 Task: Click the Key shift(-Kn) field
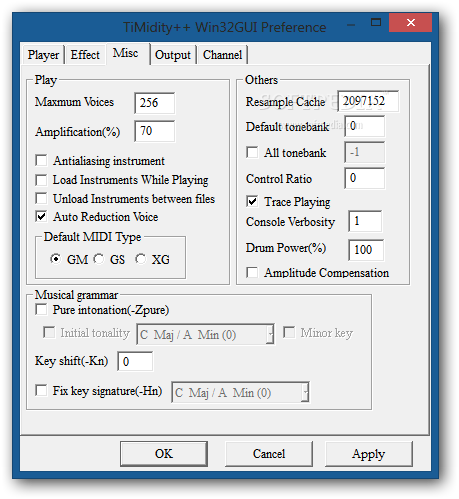pyautogui.click(x=135, y=361)
